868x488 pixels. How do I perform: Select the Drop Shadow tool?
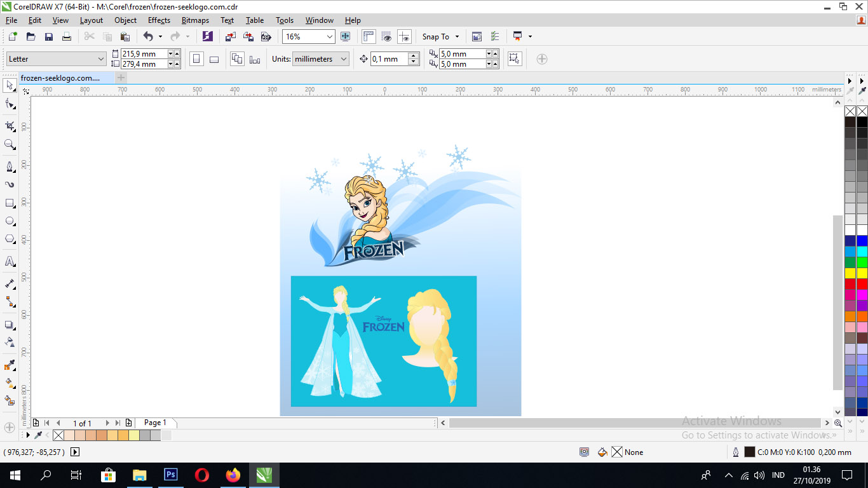click(10, 325)
